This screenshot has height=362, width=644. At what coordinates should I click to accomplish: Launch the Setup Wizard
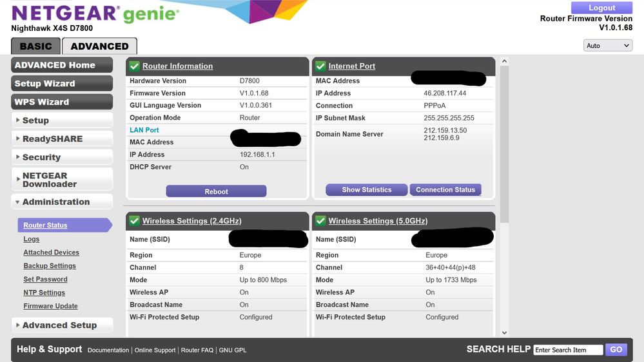[62, 84]
